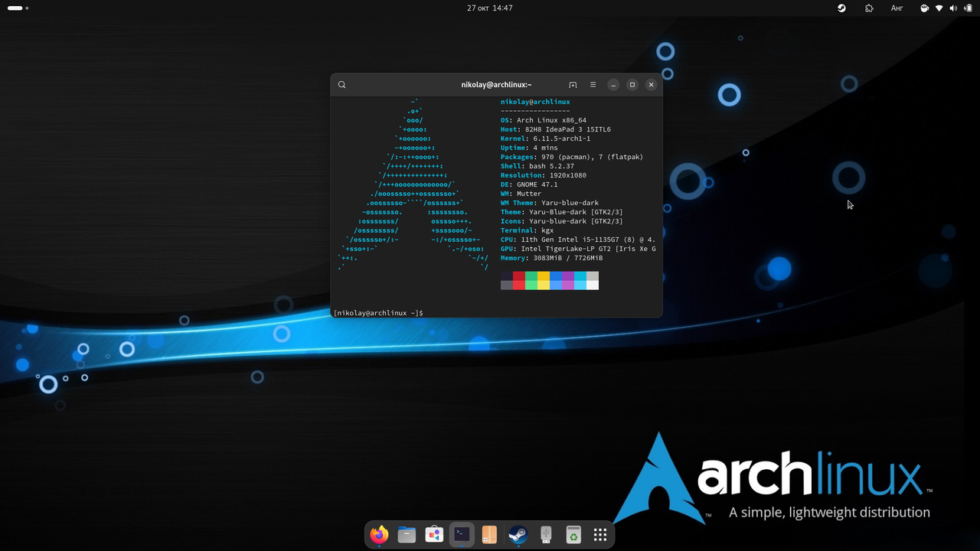Click the dark red color block
Screen dimensions: 980x551
519,276
